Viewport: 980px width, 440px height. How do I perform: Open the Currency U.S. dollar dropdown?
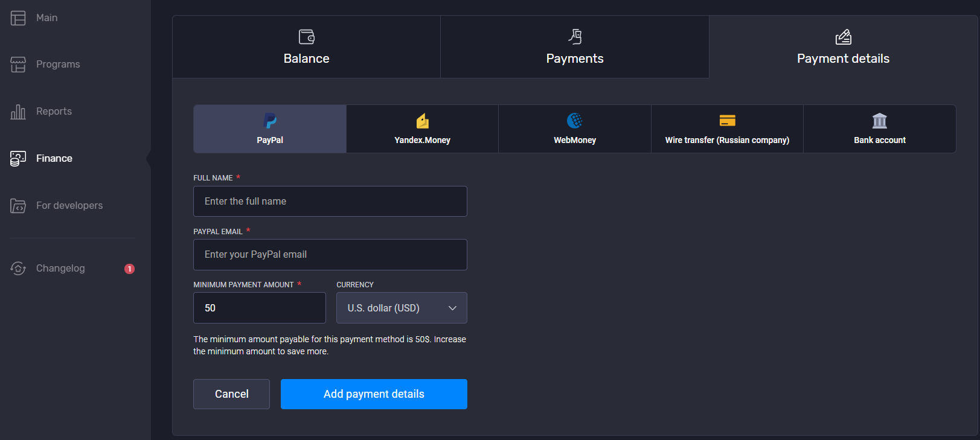point(402,308)
